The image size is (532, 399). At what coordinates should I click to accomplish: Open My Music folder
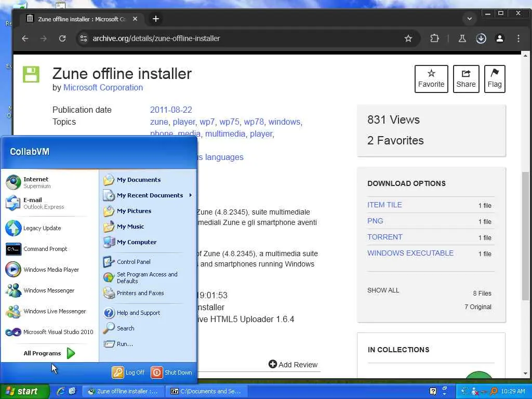pos(148,227)
